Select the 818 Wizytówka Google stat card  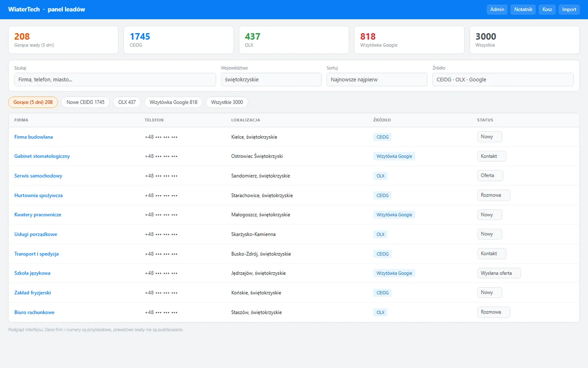coord(409,40)
